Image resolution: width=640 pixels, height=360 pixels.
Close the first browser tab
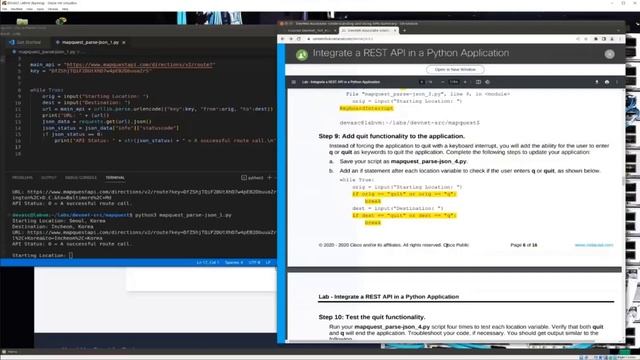click(x=336, y=31)
